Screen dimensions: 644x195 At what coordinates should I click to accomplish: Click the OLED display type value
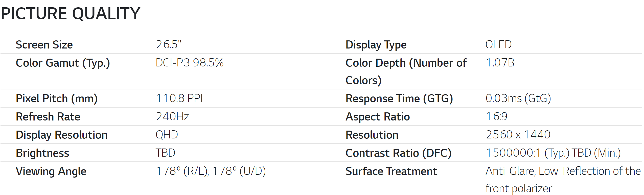(x=498, y=44)
